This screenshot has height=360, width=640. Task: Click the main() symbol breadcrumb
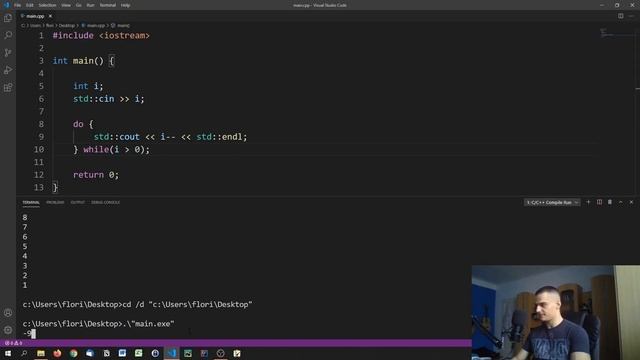(123, 25)
